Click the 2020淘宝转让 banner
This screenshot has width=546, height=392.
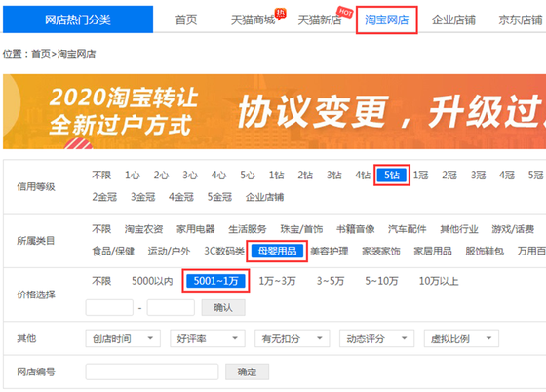[274, 111]
